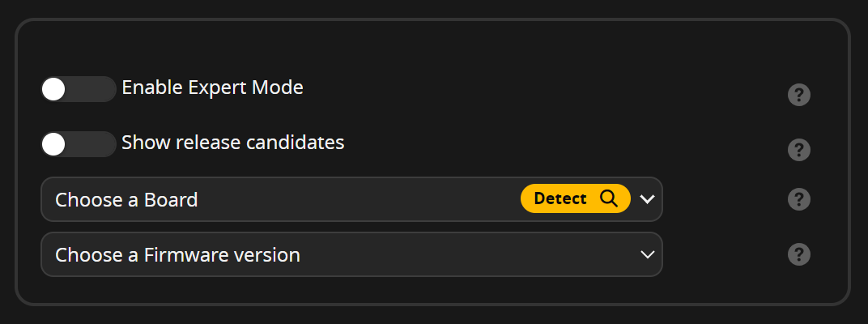Open the Choose a Firmware version dropdown
The image size is (868, 324).
pyautogui.click(x=351, y=254)
